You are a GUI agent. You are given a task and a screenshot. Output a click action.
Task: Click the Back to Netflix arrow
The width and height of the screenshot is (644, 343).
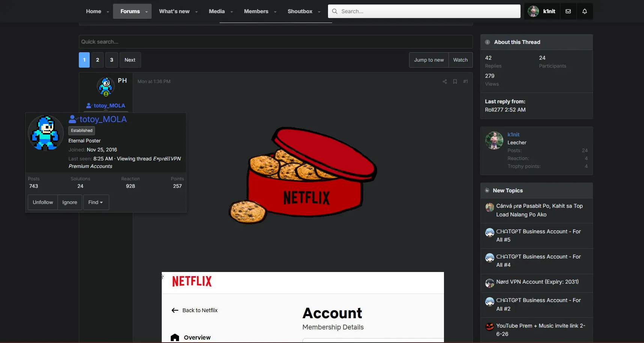[x=175, y=310]
